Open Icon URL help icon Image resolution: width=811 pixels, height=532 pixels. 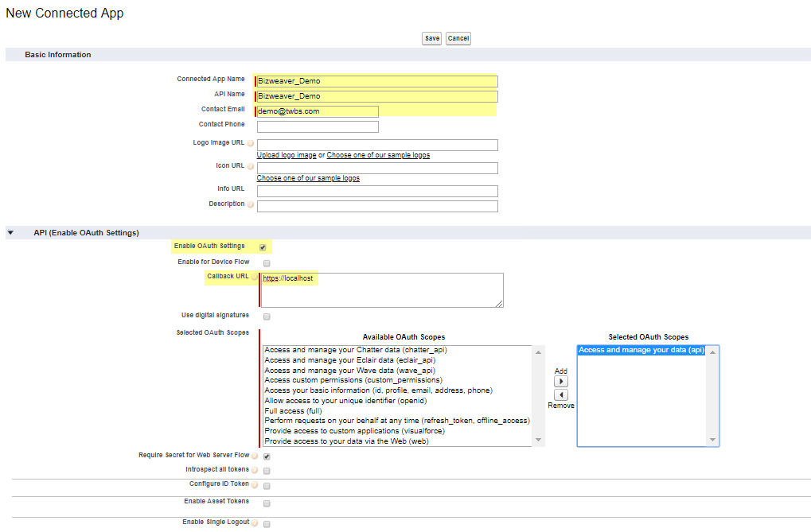(x=251, y=166)
